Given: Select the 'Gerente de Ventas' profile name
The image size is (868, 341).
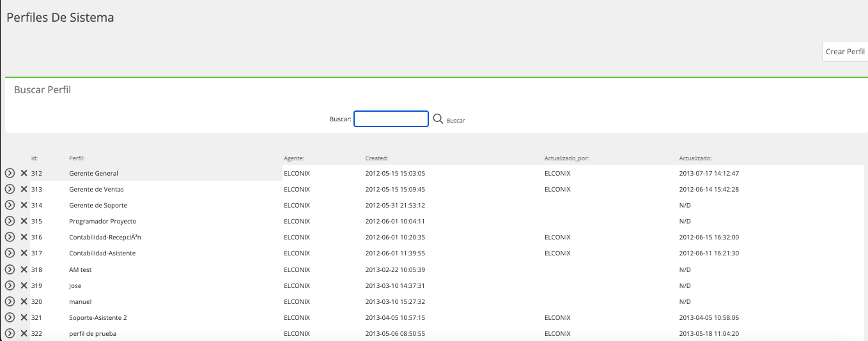Looking at the screenshot, I should [x=97, y=189].
